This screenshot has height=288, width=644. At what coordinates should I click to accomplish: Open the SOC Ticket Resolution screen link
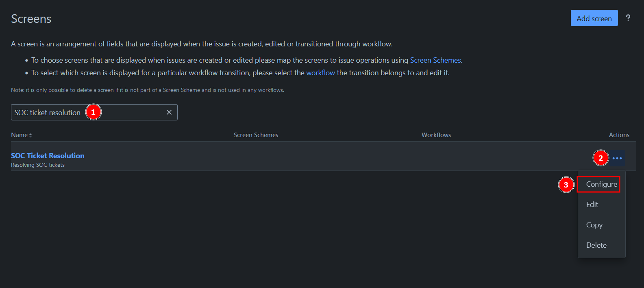[48, 156]
